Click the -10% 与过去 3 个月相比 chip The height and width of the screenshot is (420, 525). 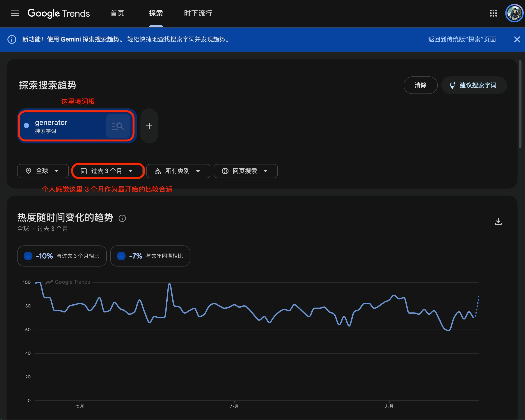point(62,256)
